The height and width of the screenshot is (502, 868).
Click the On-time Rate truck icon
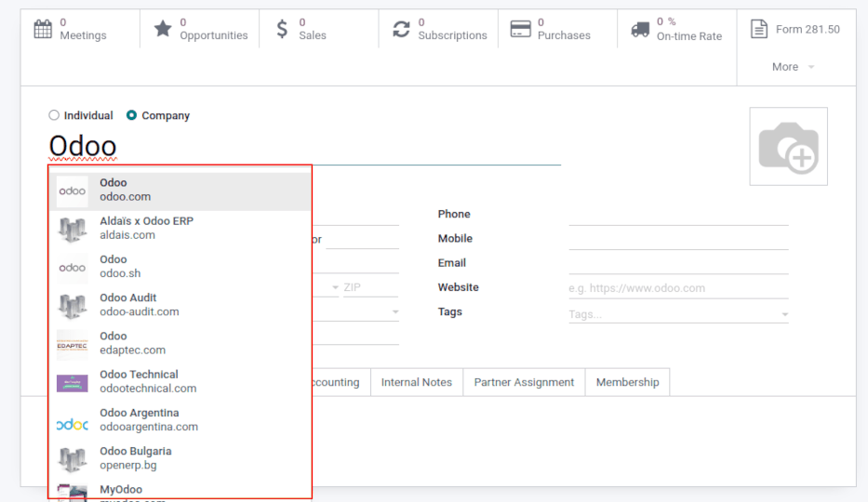point(640,29)
